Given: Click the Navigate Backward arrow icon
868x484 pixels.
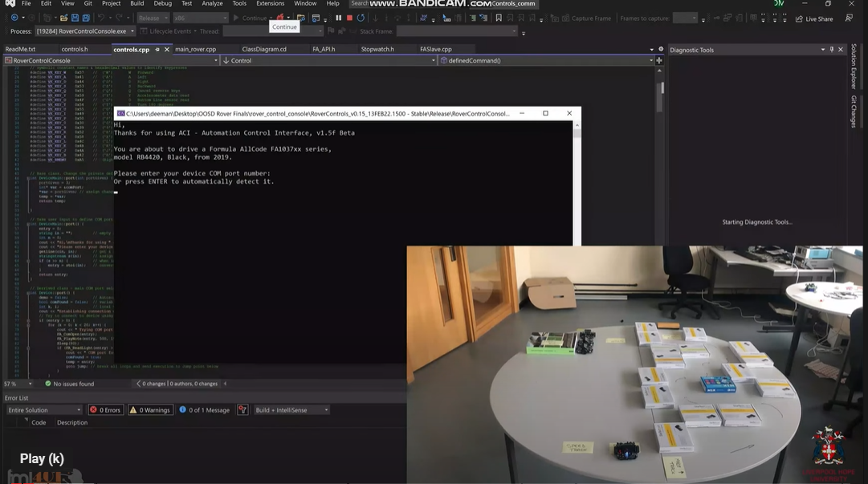Looking at the screenshot, I should coord(14,18).
